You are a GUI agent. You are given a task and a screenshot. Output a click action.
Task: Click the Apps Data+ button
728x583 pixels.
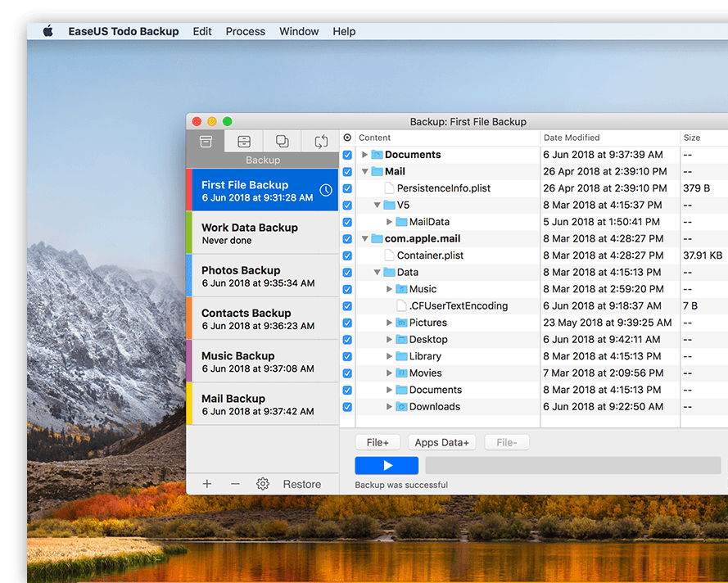point(441,442)
